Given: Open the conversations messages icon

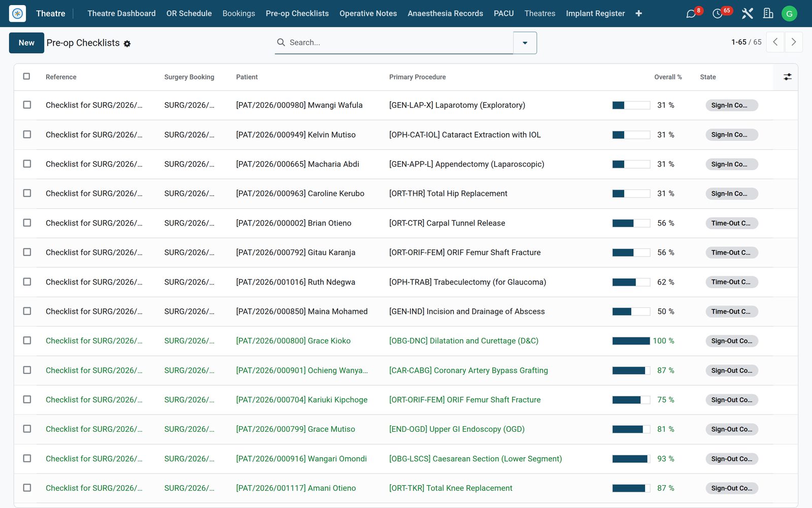Looking at the screenshot, I should (691, 14).
